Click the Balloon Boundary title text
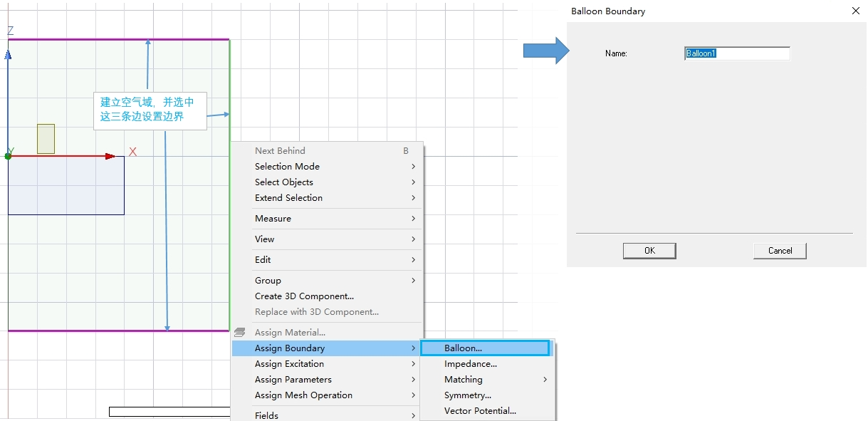The image size is (868, 421). pos(608,11)
